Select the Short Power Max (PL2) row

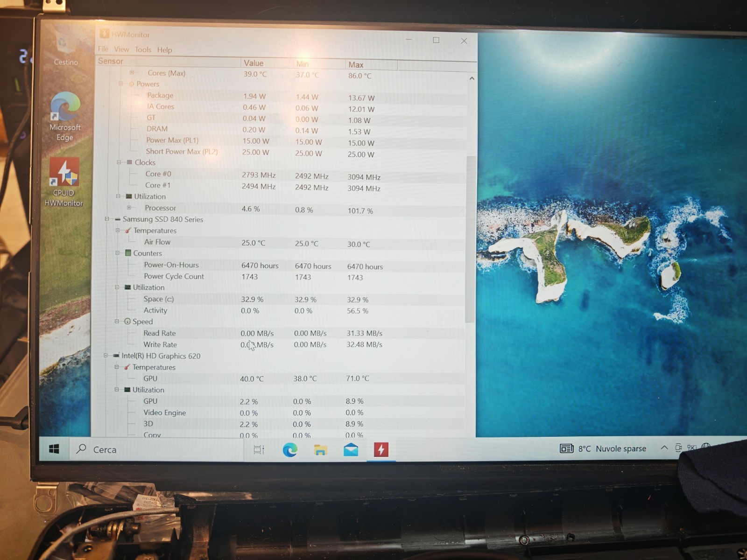[280, 153]
